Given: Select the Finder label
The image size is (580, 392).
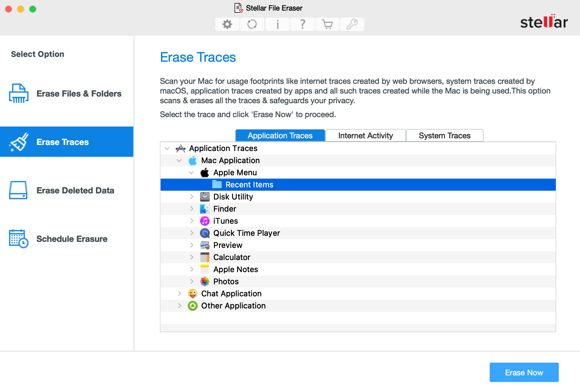Looking at the screenshot, I should click(225, 209).
